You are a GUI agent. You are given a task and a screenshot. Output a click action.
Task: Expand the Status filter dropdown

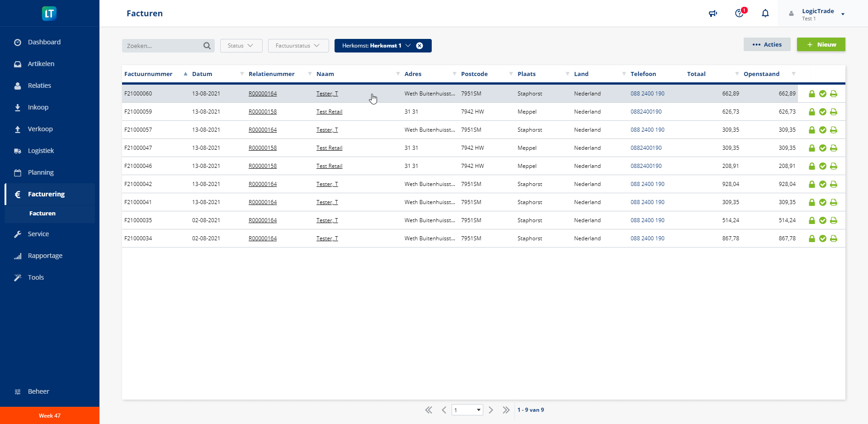point(241,46)
